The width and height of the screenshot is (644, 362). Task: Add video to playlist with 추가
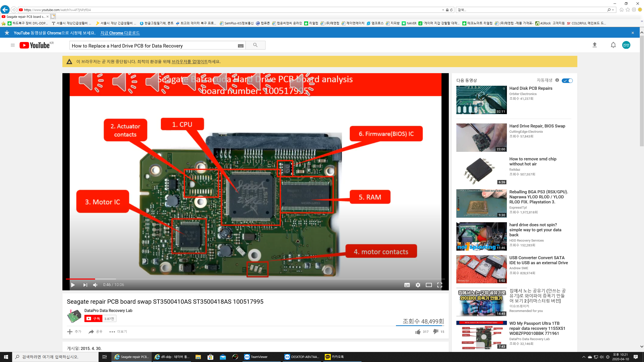click(x=74, y=332)
